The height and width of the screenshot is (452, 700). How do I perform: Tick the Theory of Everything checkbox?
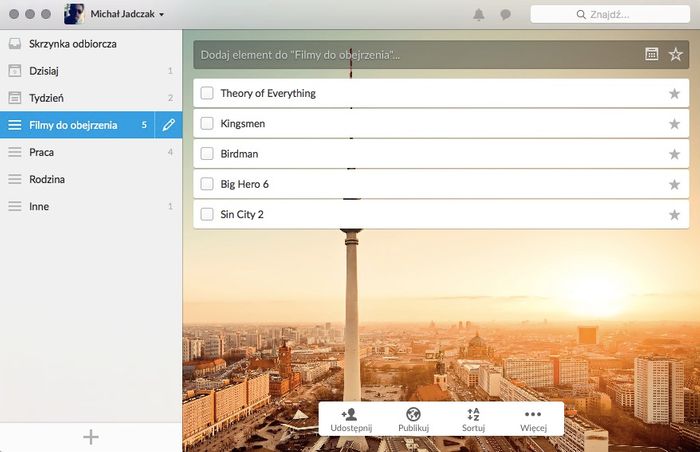click(207, 94)
